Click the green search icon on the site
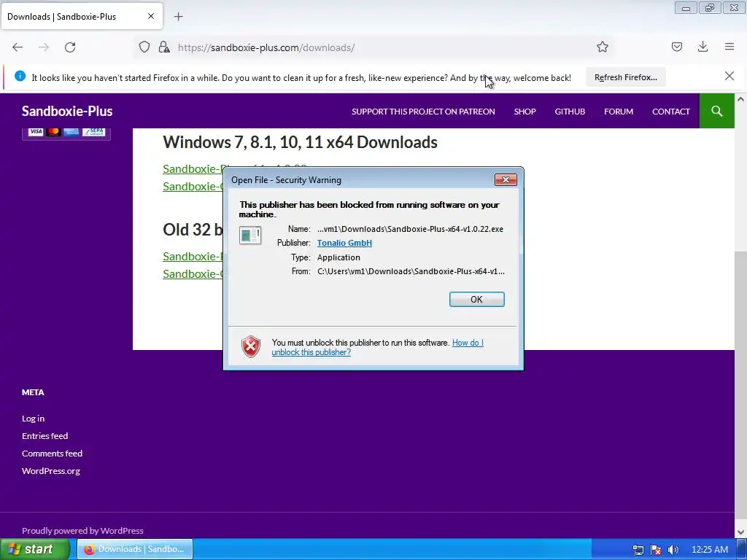Screen dimensions: 747x560 (x=716, y=111)
